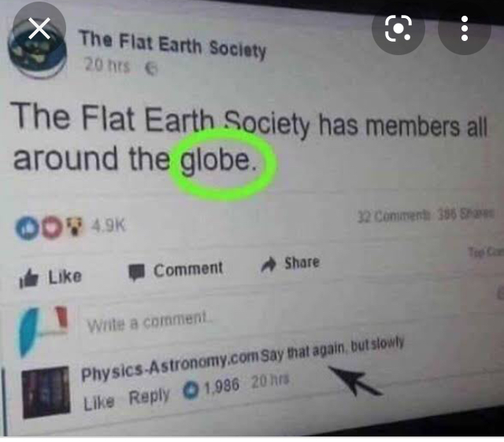Click the wow face reaction icon
Viewport: 504px width, 442px height.
[75, 226]
